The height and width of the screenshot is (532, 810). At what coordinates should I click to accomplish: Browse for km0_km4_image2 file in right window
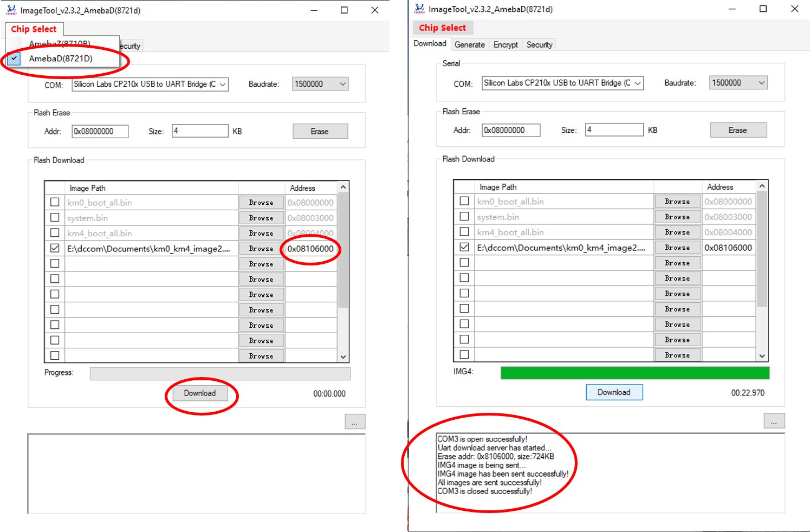click(677, 248)
